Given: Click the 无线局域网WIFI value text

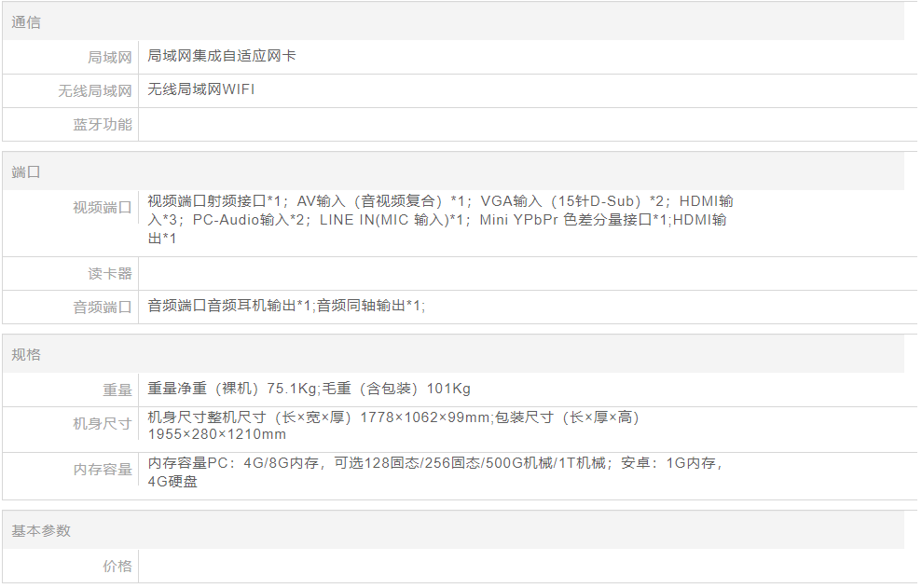Looking at the screenshot, I should point(200,89).
